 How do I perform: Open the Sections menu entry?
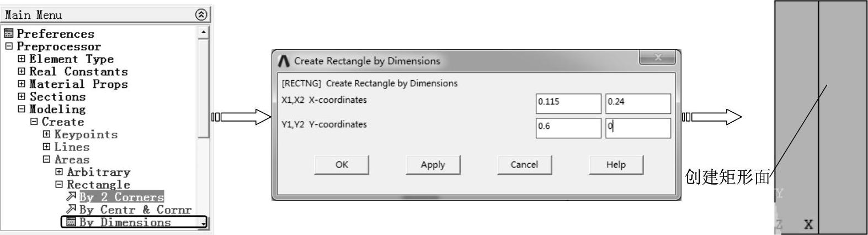tap(57, 97)
